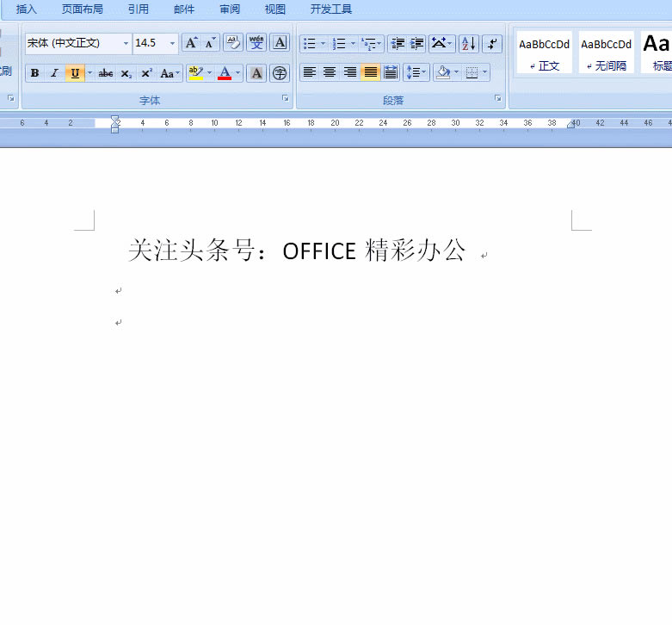Expand numbering style dropdown arrow
The height and width of the screenshot is (625, 672).
353,43
